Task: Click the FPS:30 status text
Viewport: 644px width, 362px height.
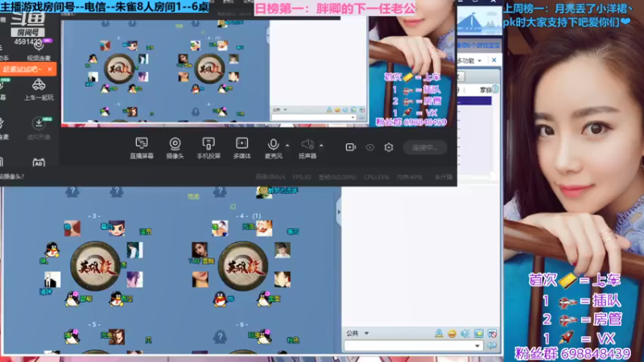Action: 302,177
